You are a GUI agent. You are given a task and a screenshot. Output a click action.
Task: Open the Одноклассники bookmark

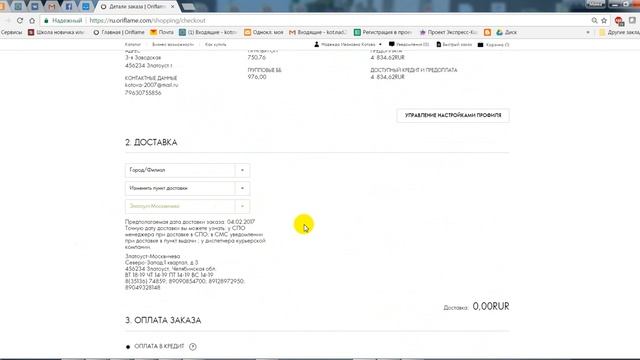tap(264, 32)
